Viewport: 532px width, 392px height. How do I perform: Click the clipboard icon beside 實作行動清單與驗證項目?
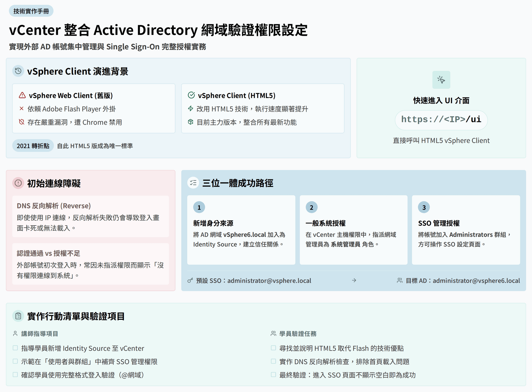point(18,316)
